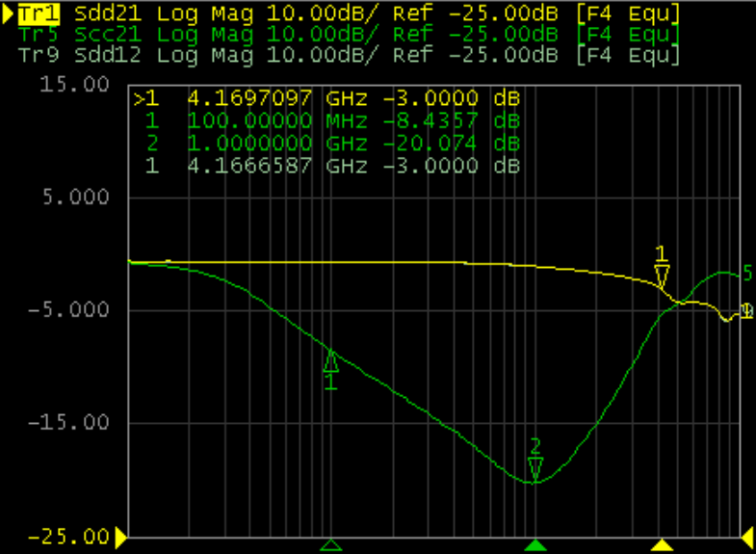
Task: Select marker 1 on the yellow trace
Action: click(661, 273)
